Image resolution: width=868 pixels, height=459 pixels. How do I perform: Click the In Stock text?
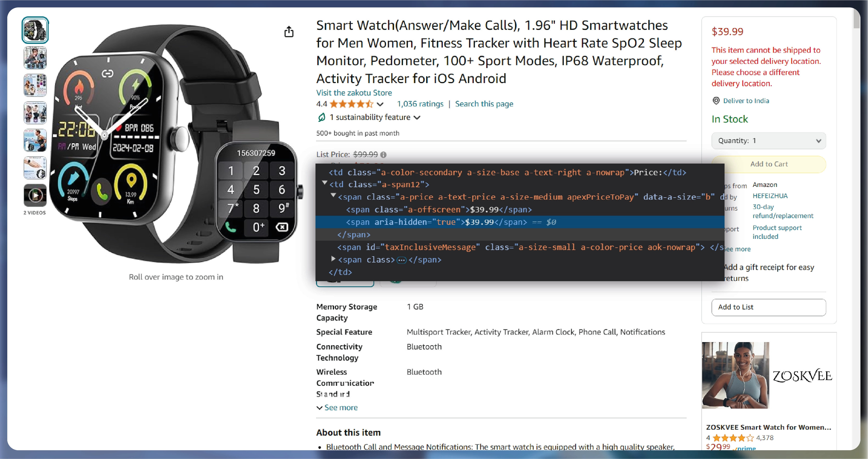point(729,119)
